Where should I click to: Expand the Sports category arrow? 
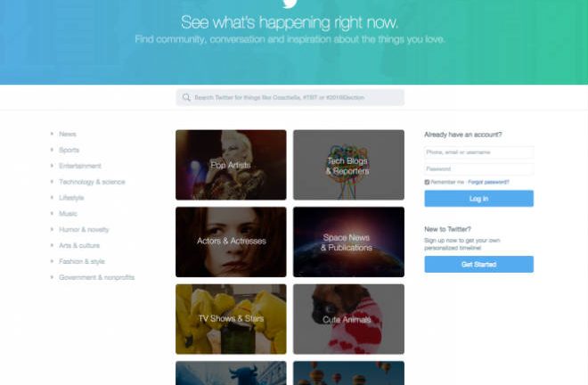[52, 150]
